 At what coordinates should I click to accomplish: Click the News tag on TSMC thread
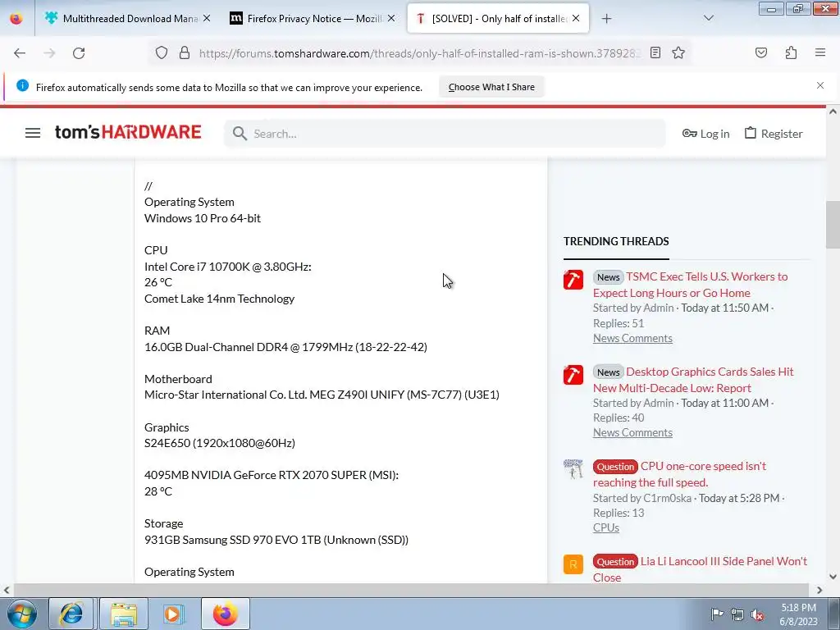coord(608,277)
